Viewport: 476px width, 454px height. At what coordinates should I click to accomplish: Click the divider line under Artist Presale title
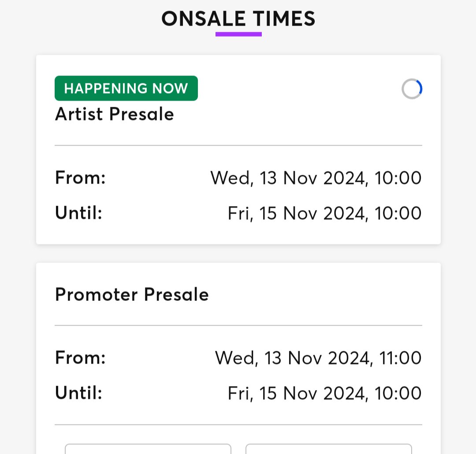(238, 145)
